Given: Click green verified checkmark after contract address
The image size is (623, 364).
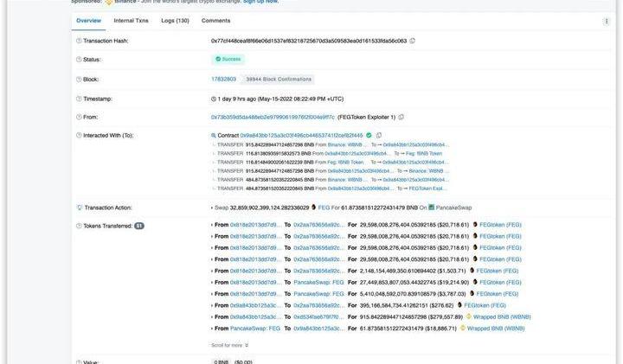Looking at the screenshot, I should pyautogui.click(x=369, y=136).
